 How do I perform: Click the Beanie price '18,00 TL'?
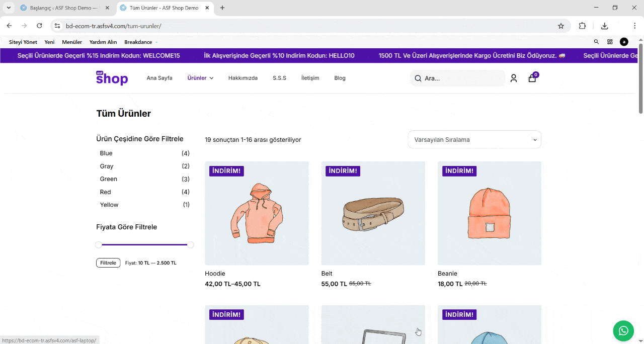click(450, 284)
